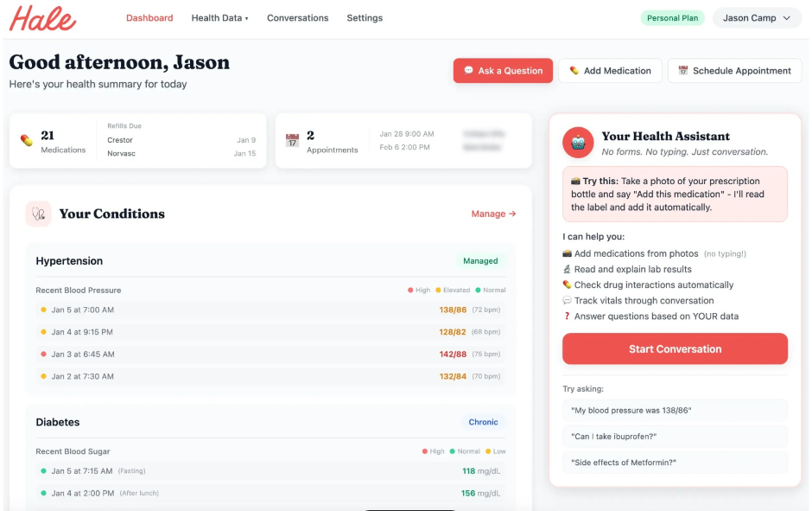Go to Settings in the top navigation

click(x=365, y=18)
